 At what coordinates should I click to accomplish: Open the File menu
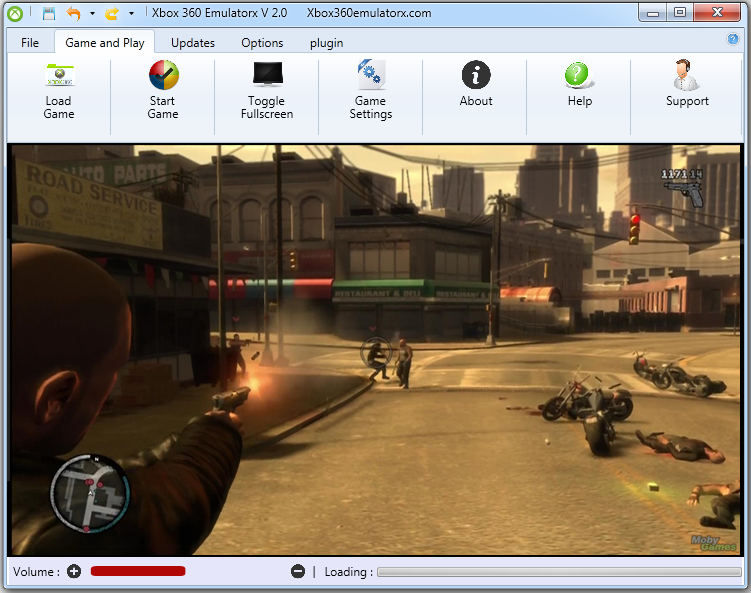[30, 43]
